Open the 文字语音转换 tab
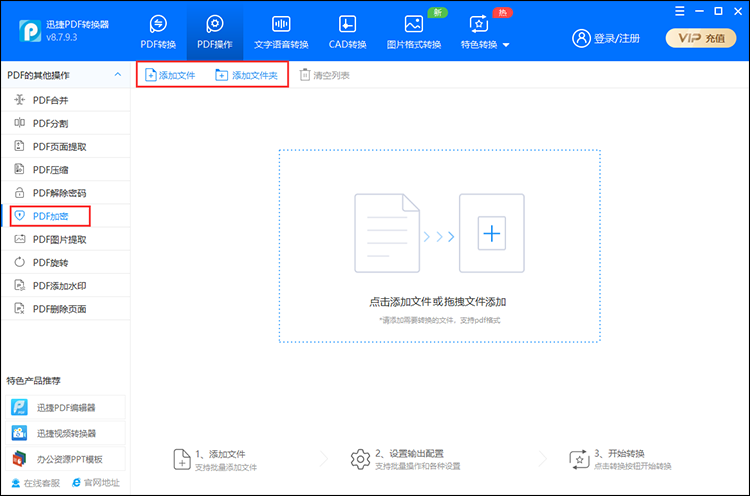The width and height of the screenshot is (750, 496). coord(281,32)
